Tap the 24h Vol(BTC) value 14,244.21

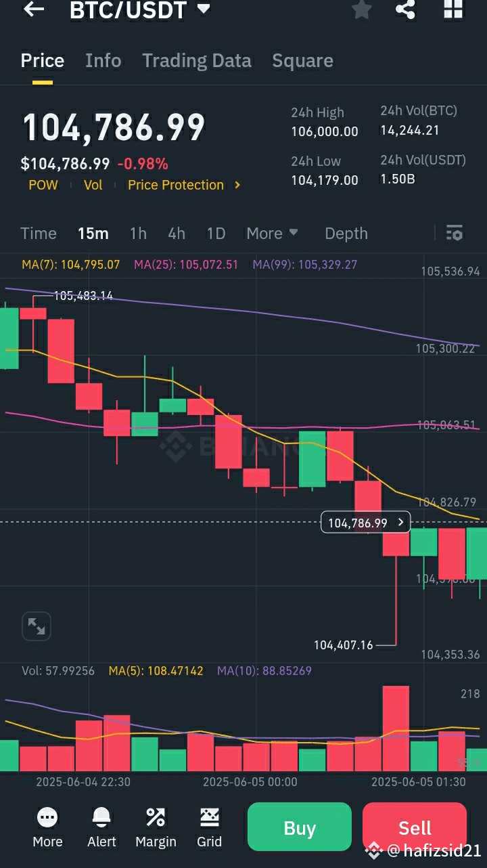click(410, 130)
